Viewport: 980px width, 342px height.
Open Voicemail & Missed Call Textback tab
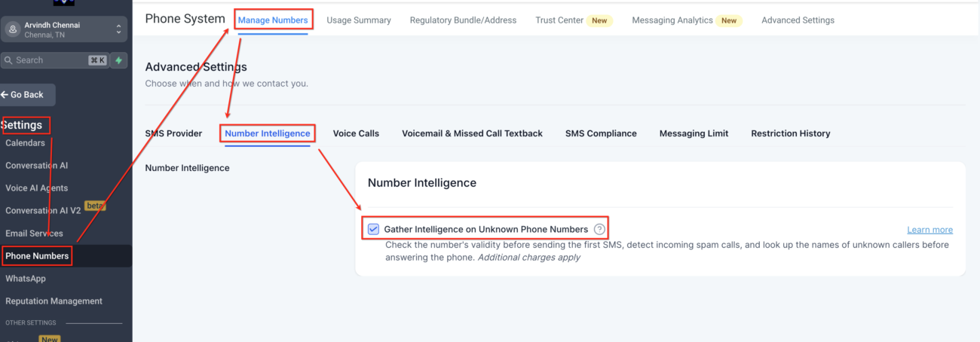click(472, 133)
